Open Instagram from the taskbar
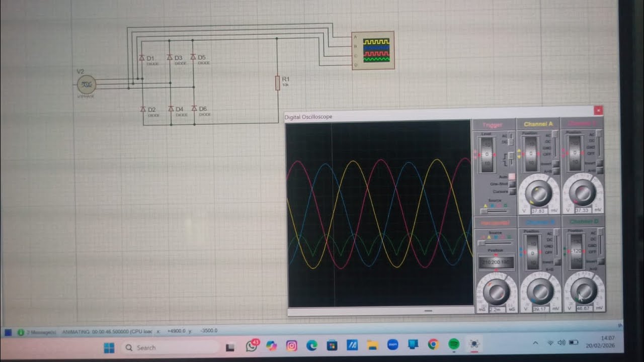Screen dimensions: 644x362 tap(291, 345)
